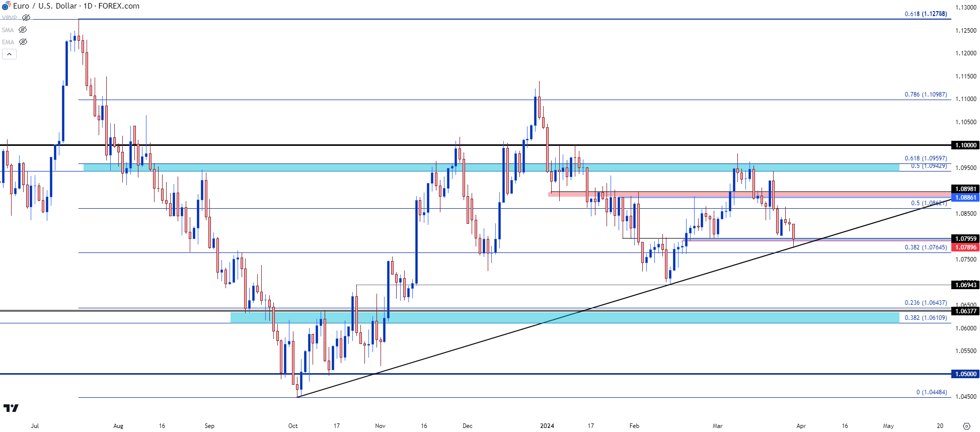This screenshot has width=980, height=432.
Task: Open chart settings gear icon at bottom right
Action: pos(966,426)
